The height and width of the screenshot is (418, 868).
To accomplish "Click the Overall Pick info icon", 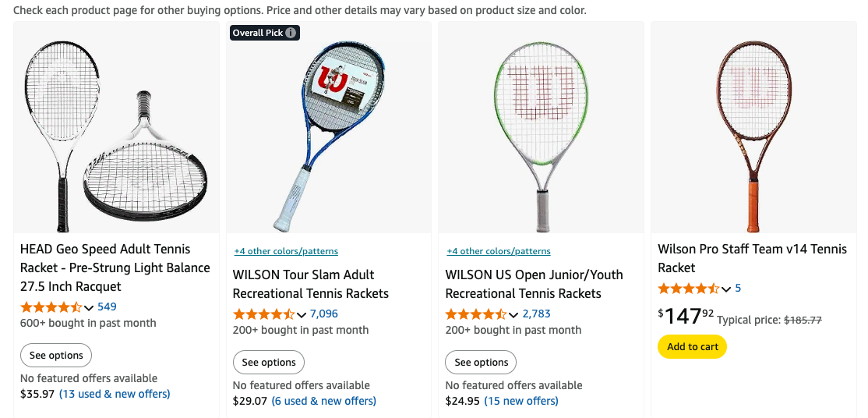I will [291, 33].
